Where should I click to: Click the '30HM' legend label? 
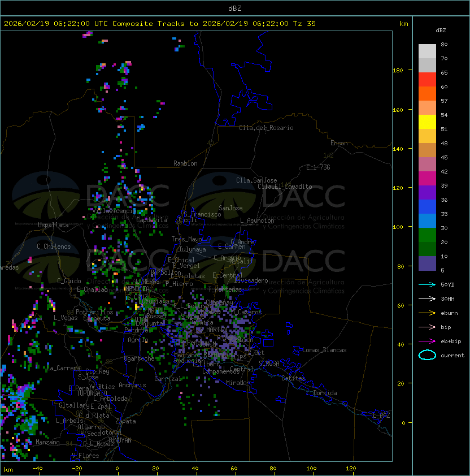[447, 298]
